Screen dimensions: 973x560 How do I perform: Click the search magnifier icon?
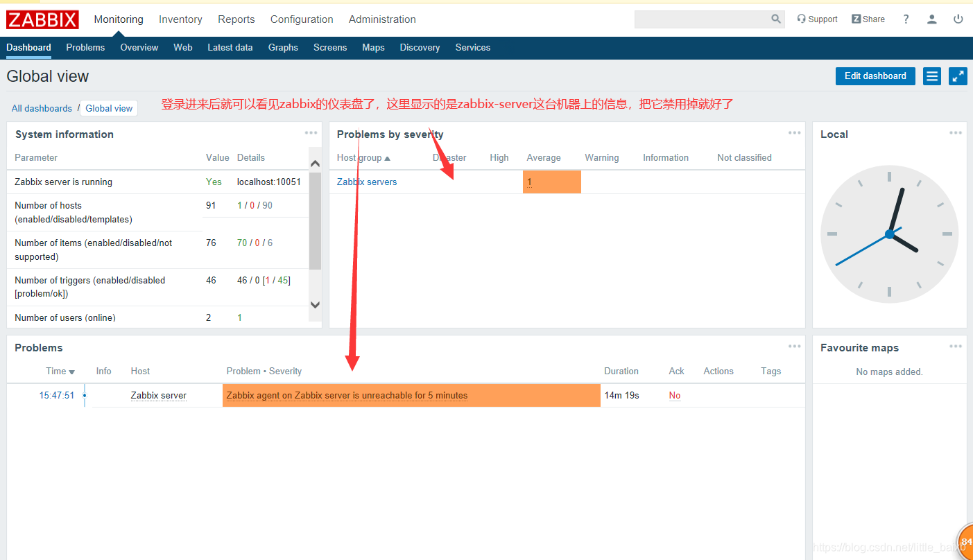pos(776,19)
